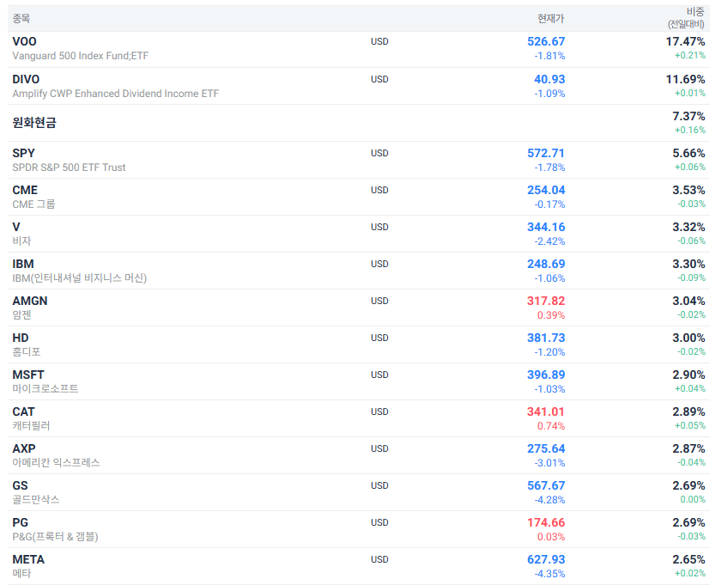Open the HD ticker
This screenshot has width=728, height=585.
(21, 338)
